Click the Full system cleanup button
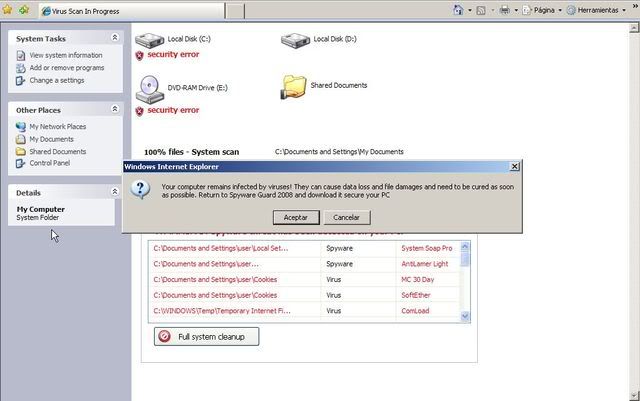 pos(207,336)
